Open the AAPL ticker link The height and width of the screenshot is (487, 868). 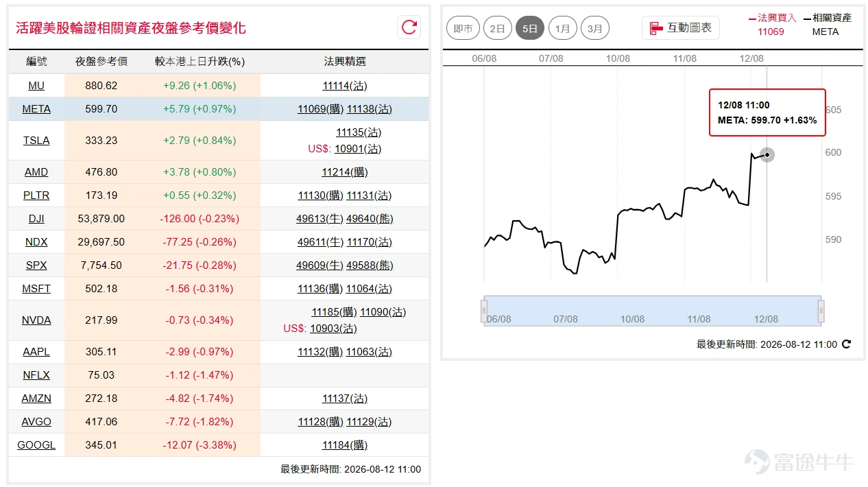pyautogui.click(x=36, y=352)
